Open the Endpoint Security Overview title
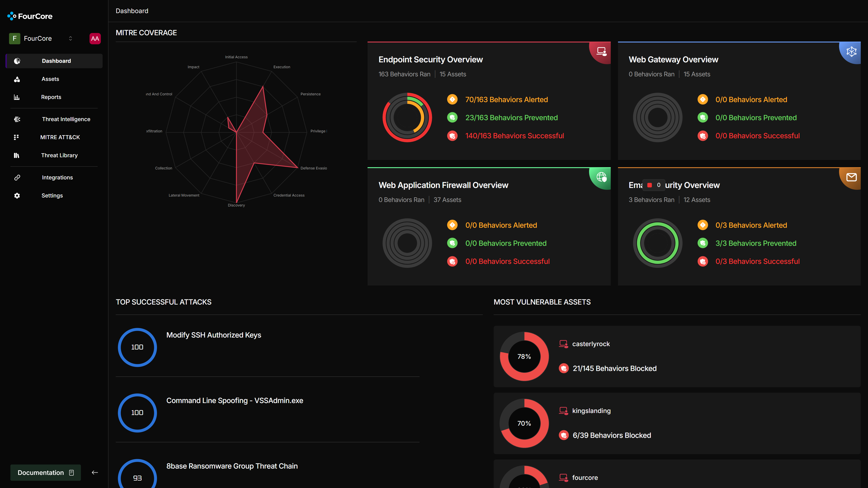Viewport: 868px width, 488px height. (x=431, y=60)
